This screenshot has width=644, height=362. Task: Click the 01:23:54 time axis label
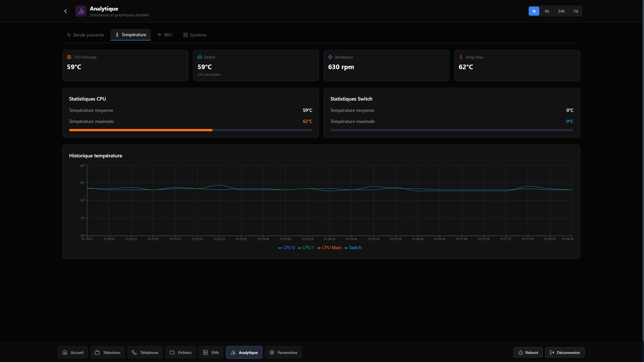tap(307, 239)
